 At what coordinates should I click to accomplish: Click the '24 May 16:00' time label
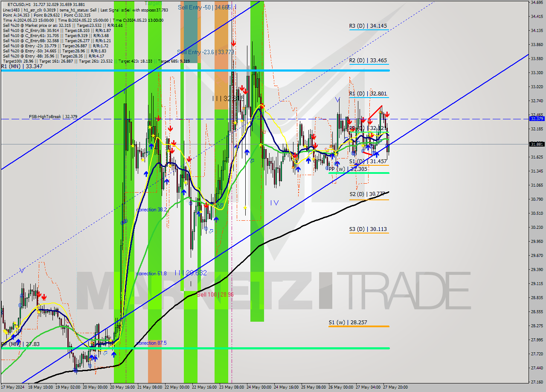pos(286,387)
